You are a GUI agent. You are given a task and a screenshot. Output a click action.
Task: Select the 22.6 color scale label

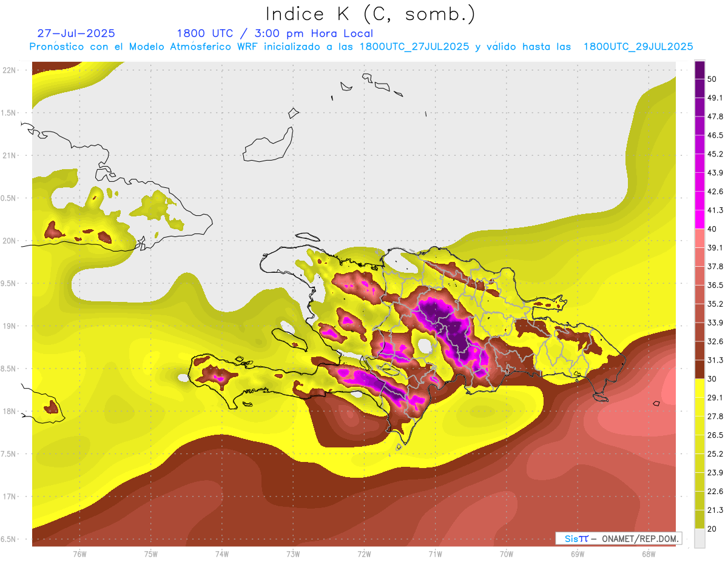(x=715, y=491)
